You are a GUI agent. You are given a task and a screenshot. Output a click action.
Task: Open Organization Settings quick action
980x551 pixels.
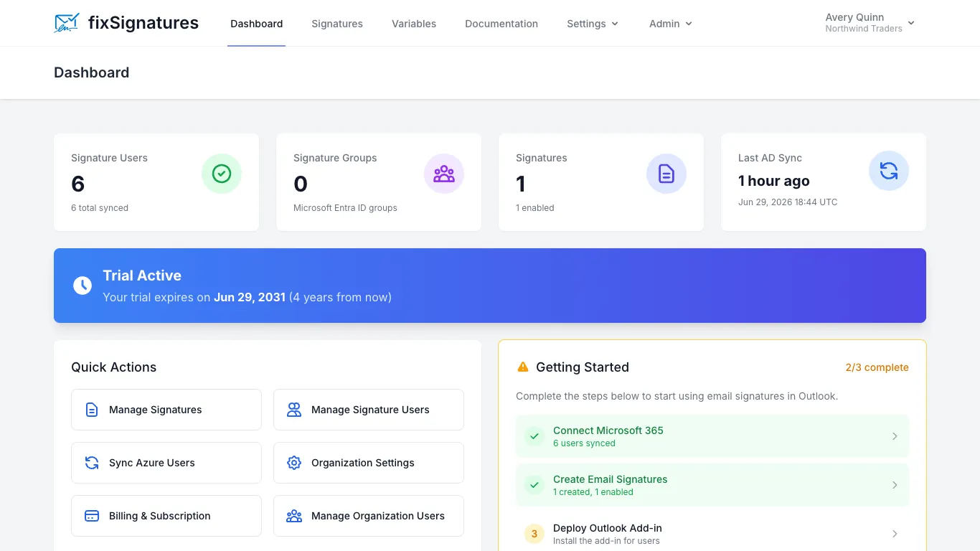click(369, 463)
